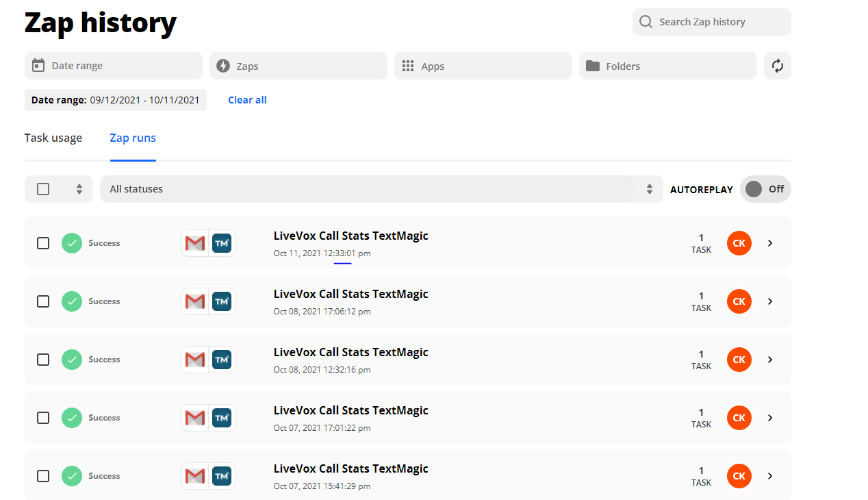This screenshot has height=500, width=868.
Task: Open LiveVox run from Oct 07 17:01:22
Action: click(x=351, y=410)
